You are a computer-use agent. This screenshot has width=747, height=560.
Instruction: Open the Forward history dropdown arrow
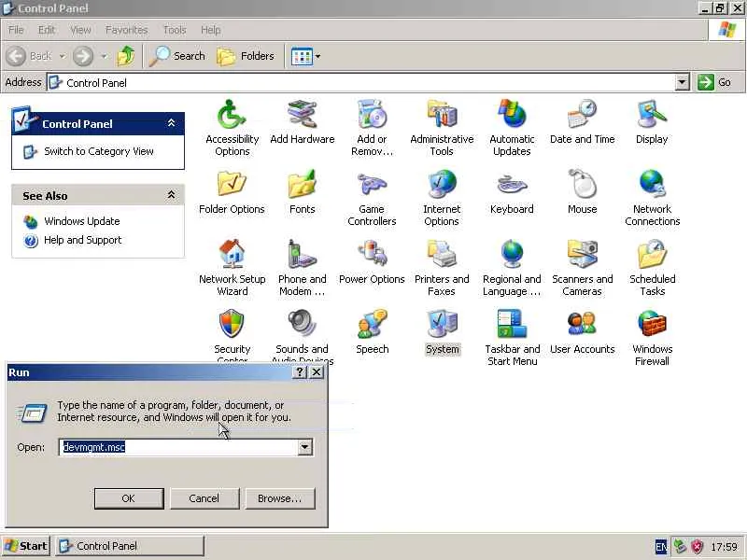click(x=104, y=56)
